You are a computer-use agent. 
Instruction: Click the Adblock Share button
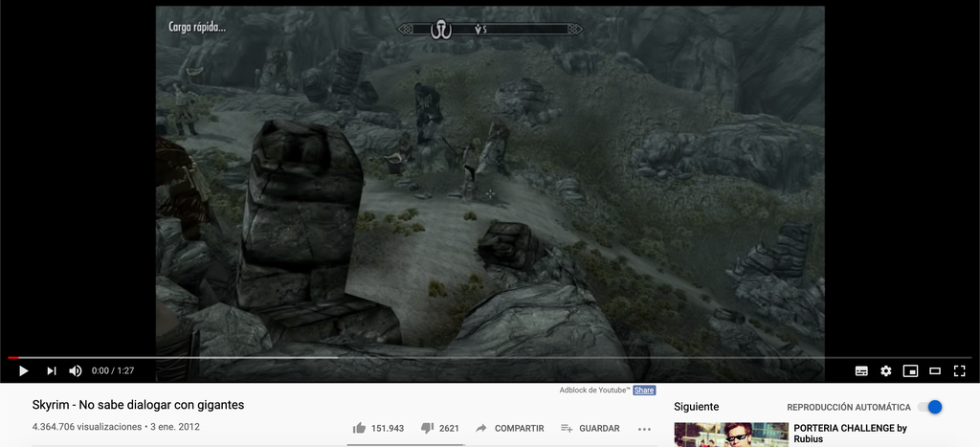pos(644,391)
